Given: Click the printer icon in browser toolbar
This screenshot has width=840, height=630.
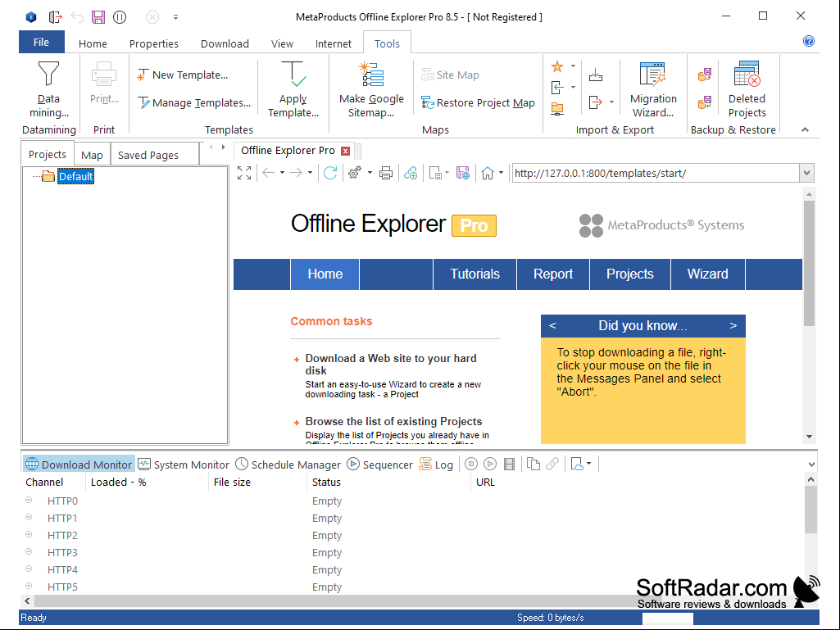Looking at the screenshot, I should pyautogui.click(x=386, y=173).
